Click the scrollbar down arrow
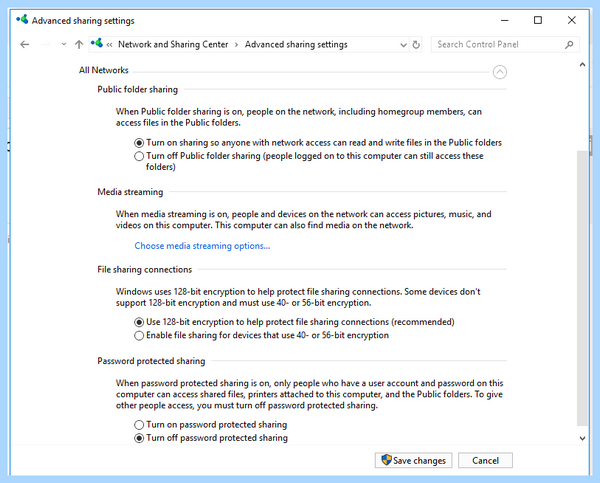This screenshot has width=600, height=483. (582, 439)
